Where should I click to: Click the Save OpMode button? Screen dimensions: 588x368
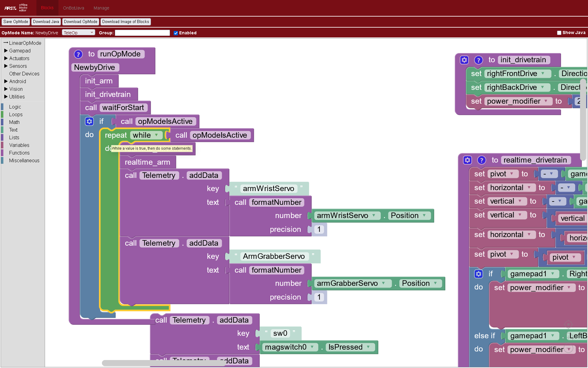click(16, 22)
